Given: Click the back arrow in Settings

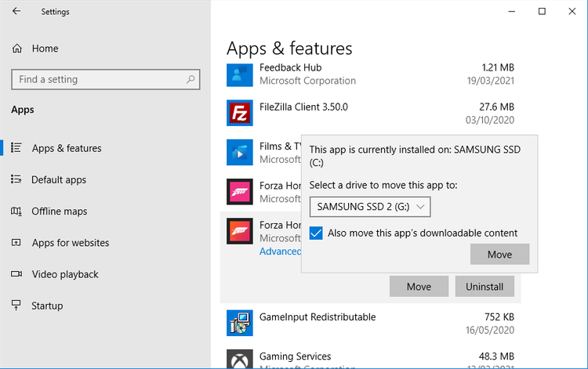Looking at the screenshot, I should pos(16,11).
